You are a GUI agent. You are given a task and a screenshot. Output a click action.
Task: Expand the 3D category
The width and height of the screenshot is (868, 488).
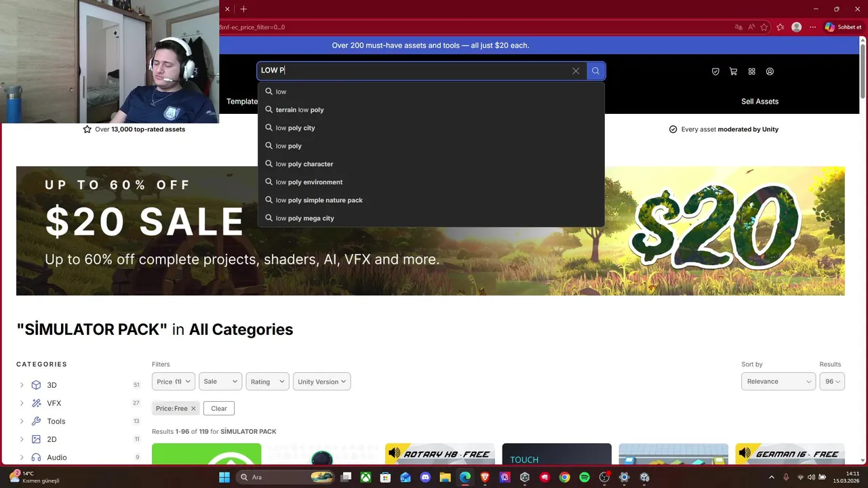click(x=22, y=385)
